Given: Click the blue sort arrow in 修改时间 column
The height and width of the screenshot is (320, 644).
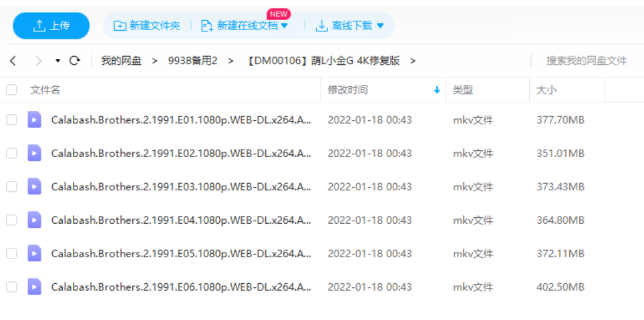Looking at the screenshot, I should [437, 90].
